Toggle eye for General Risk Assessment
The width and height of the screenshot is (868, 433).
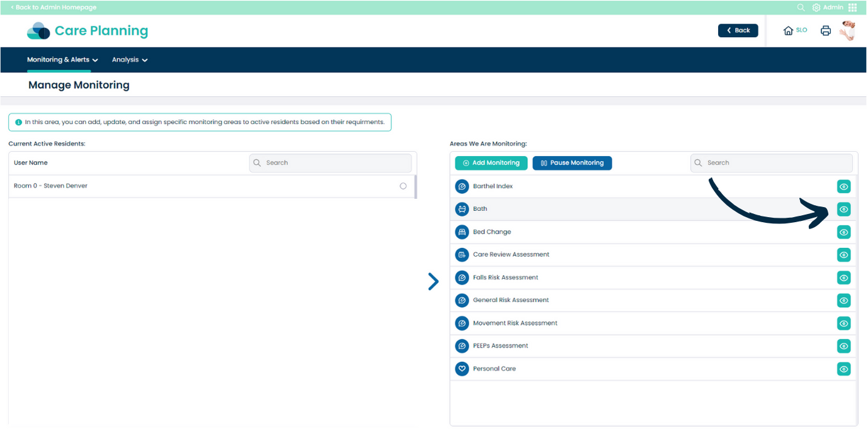pos(844,300)
